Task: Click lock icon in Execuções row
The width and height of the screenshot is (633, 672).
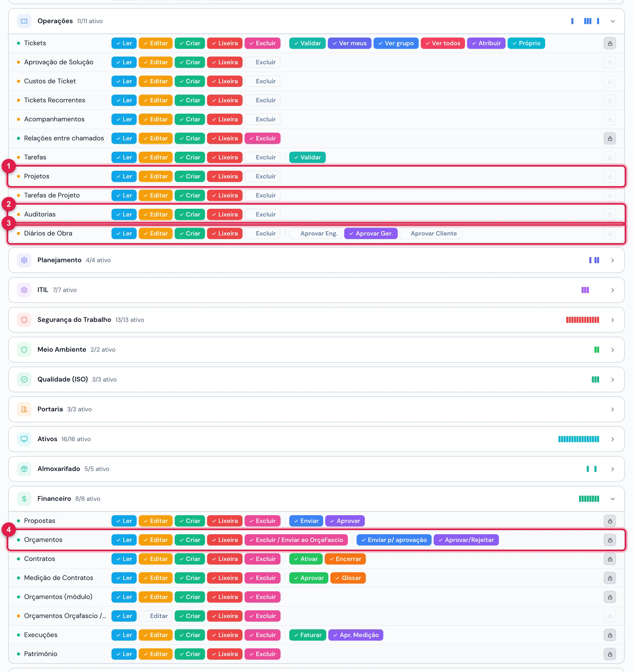Action: 610,635
